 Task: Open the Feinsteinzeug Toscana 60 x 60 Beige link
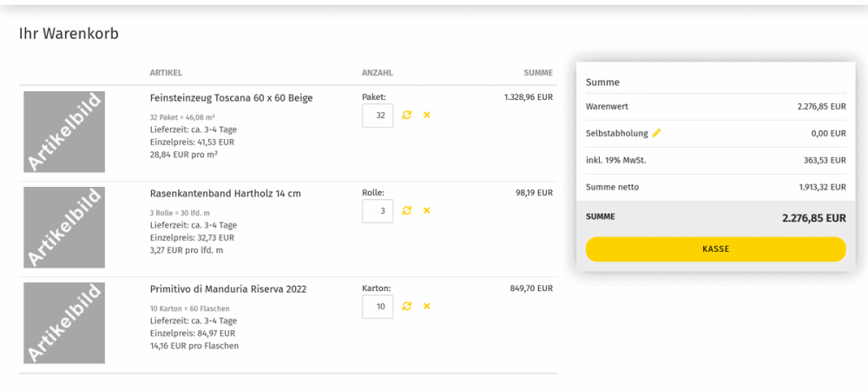click(232, 98)
